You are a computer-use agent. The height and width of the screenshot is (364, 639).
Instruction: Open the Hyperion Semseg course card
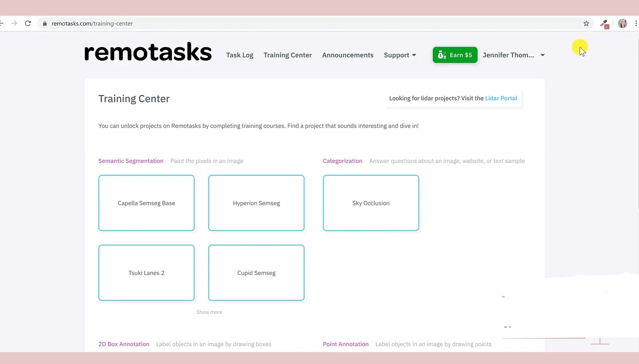256,203
